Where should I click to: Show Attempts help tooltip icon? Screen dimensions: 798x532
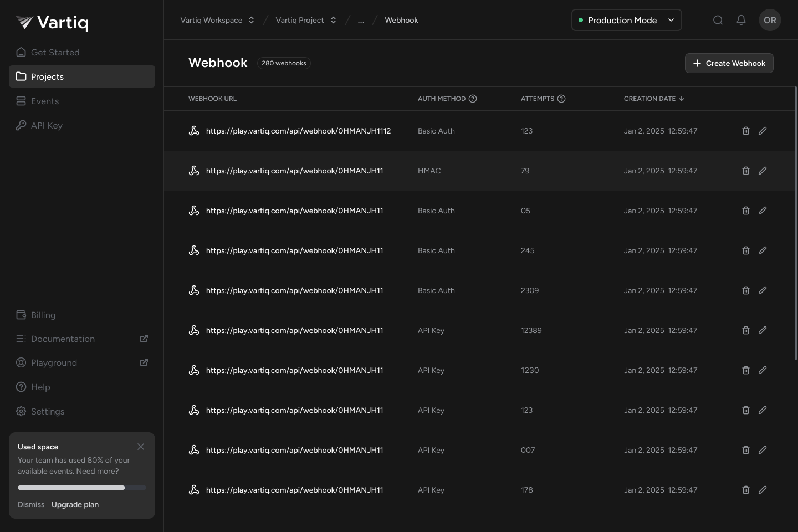click(561, 99)
